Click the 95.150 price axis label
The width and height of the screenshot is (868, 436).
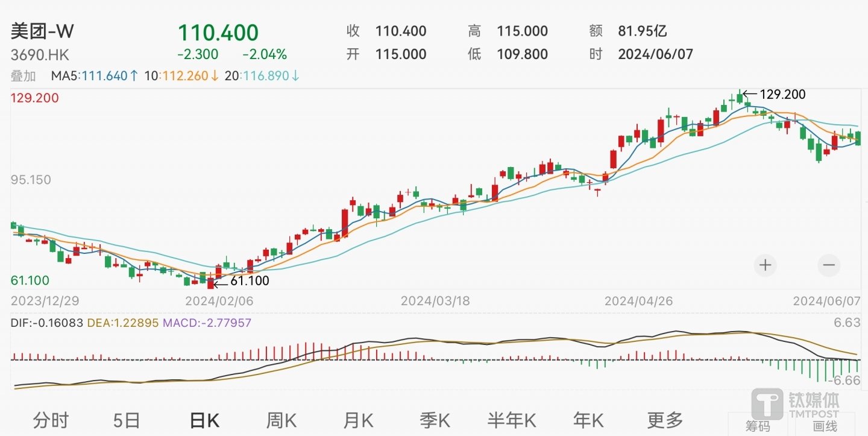pos(31,180)
